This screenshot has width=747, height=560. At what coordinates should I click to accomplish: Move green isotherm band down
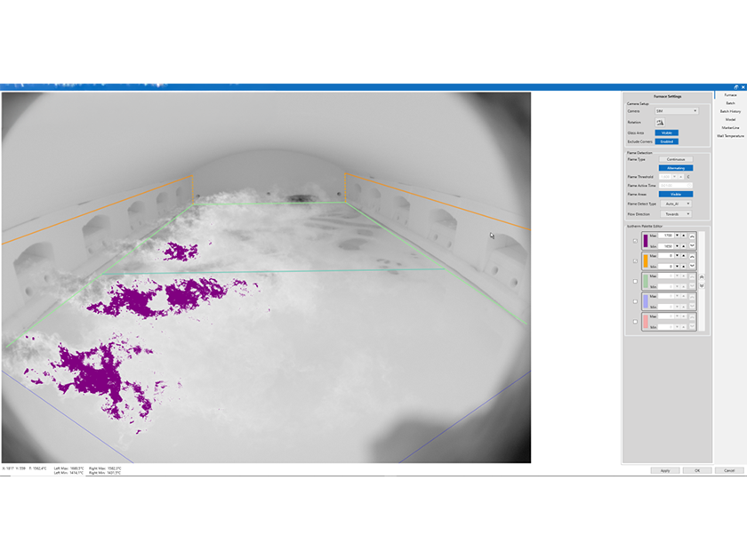point(692,285)
